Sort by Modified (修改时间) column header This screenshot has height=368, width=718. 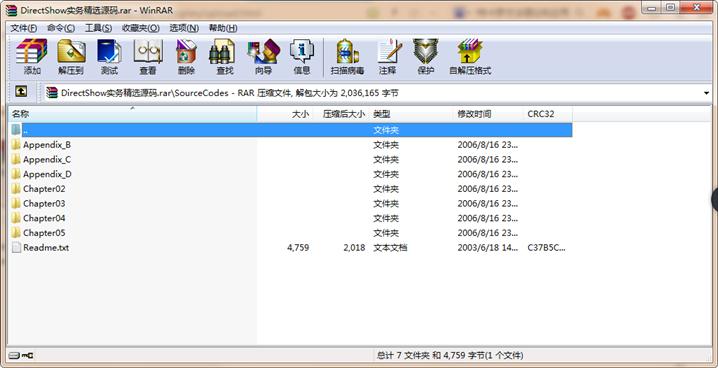coord(489,114)
